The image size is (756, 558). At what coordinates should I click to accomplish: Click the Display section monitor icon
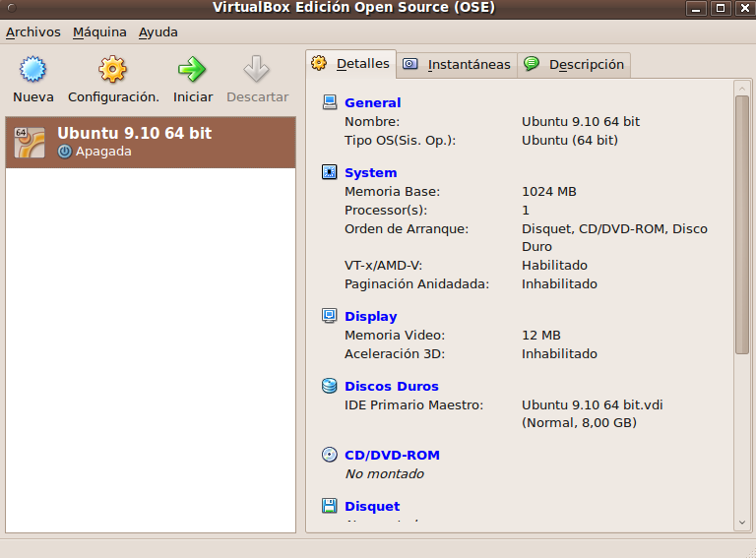(330, 316)
